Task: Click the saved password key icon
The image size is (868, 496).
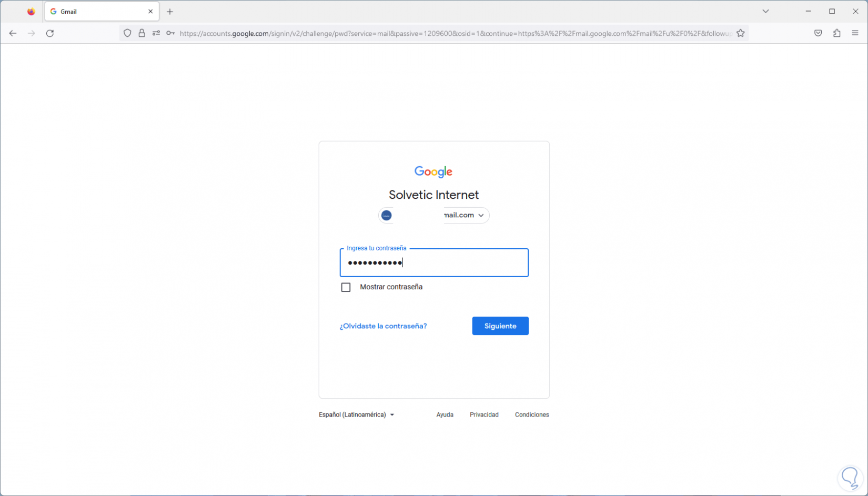Action: pos(170,33)
